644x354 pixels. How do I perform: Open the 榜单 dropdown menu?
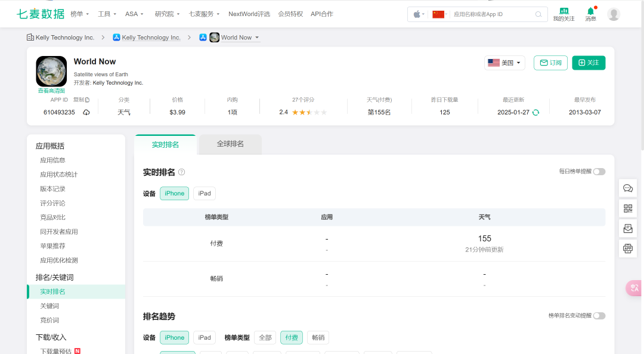tap(80, 14)
